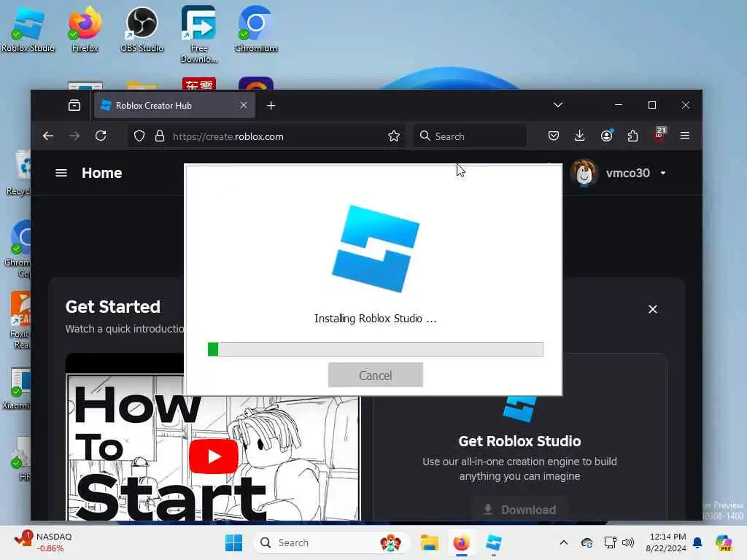The height and width of the screenshot is (560, 747).
Task: Open a new Firefox tab
Action: click(271, 106)
